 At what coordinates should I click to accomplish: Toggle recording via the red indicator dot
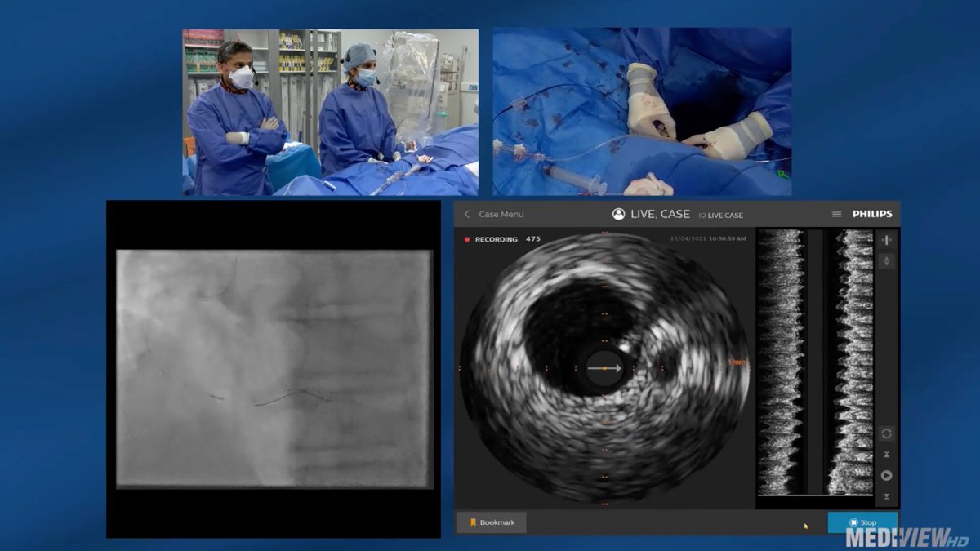click(467, 239)
